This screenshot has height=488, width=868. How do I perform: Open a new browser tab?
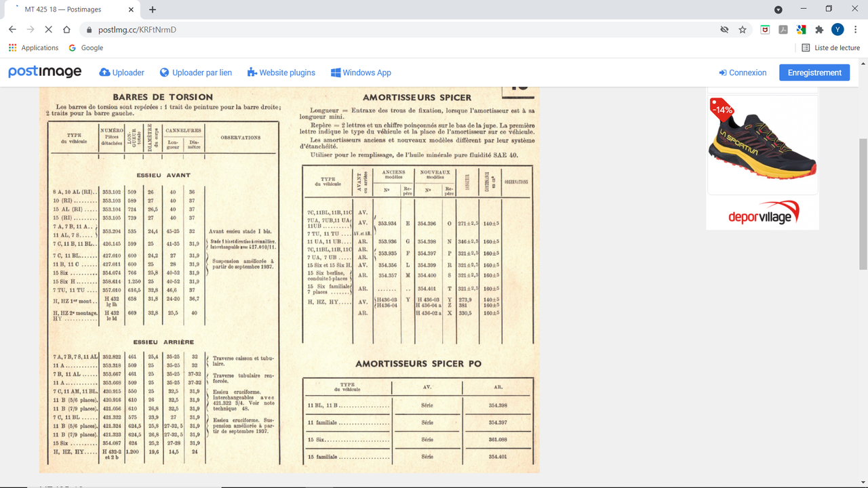tap(153, 9)
